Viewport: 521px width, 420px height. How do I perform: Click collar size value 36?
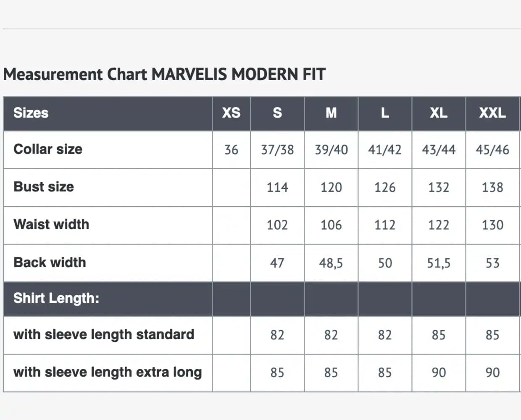[231, 150]
